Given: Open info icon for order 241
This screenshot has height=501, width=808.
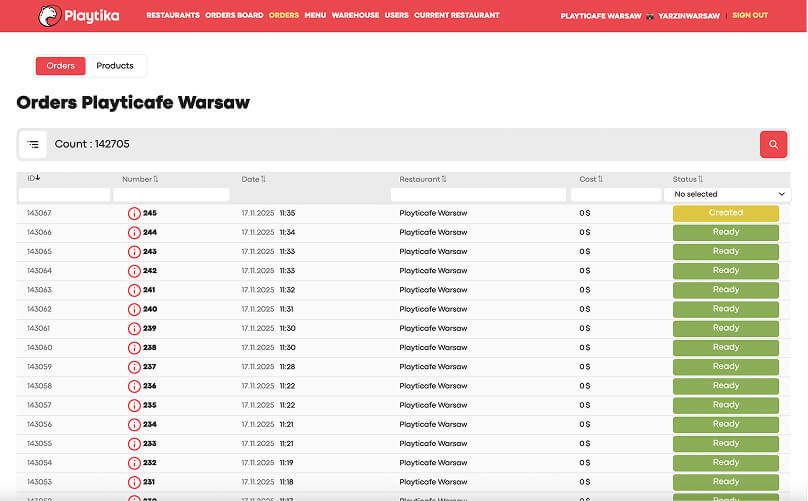Looking at the screenshot, I should [x=134, y=290].
